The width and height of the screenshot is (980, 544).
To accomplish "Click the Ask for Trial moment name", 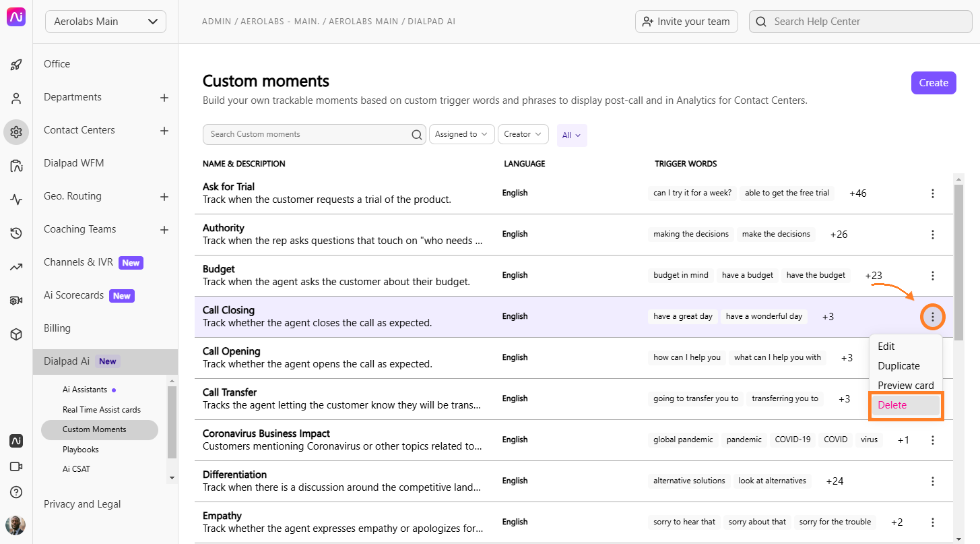I will coord(228,187).
